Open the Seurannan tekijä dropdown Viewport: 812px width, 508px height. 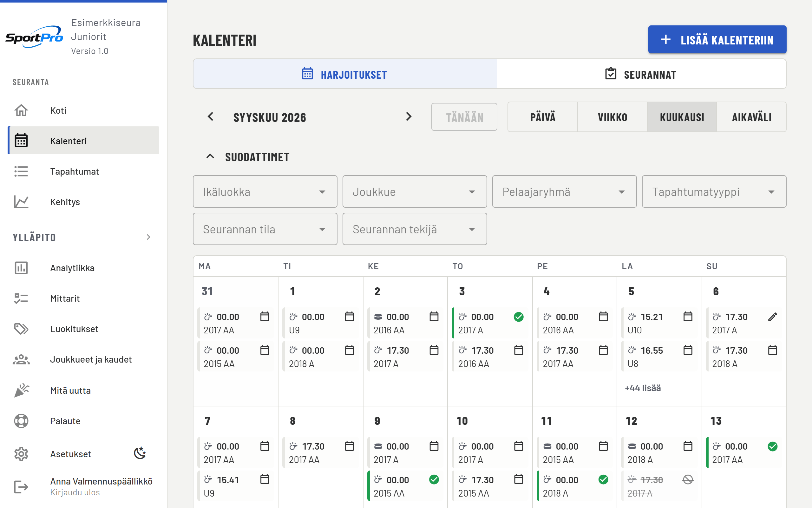[415, 229]
